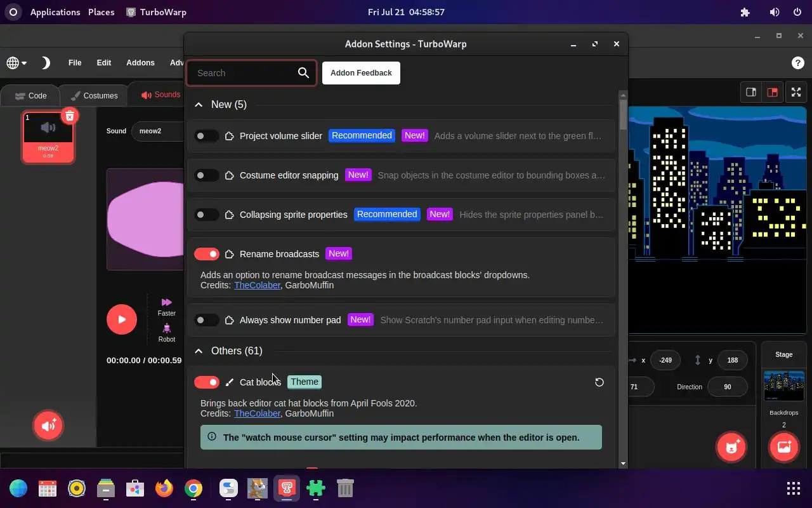812x508 pixels.
Task: Open TheColaber link under Rename broadcasts
Action: point(257,285)
